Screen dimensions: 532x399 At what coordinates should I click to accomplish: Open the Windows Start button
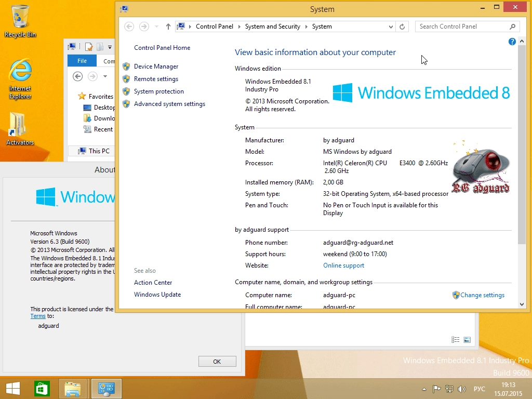point(13,389)
